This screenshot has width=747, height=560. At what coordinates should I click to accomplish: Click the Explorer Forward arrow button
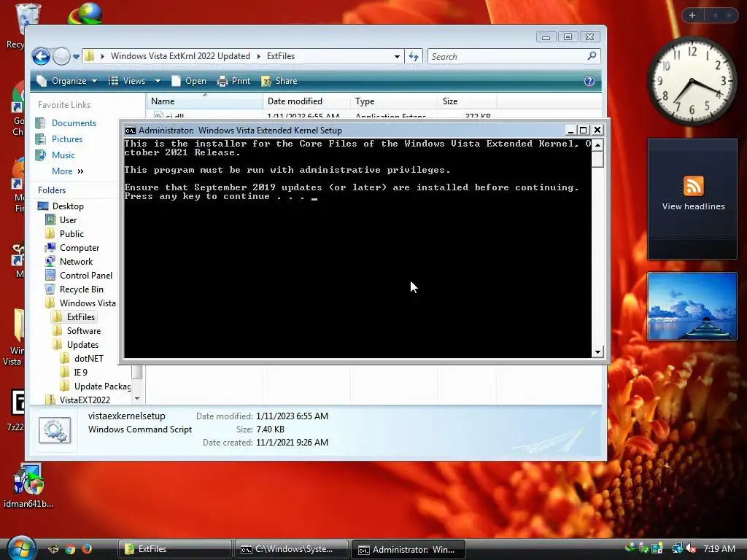pyautogui.click(x=61, y=57)
